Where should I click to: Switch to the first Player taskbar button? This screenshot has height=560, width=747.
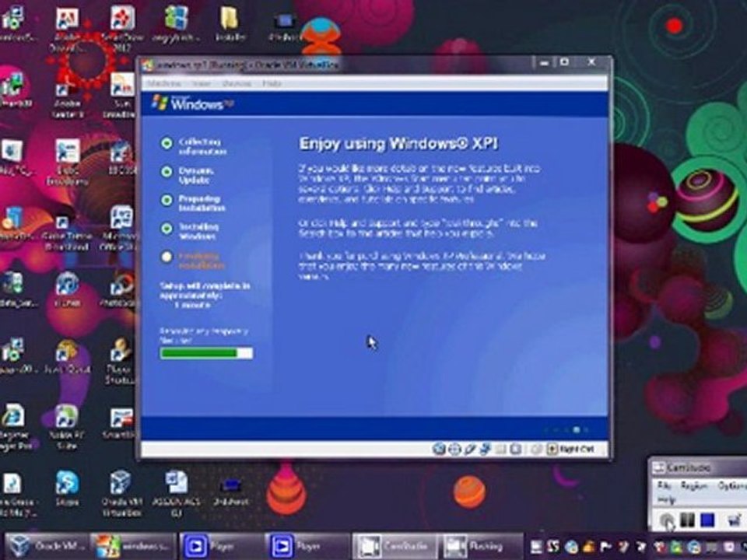221,546
